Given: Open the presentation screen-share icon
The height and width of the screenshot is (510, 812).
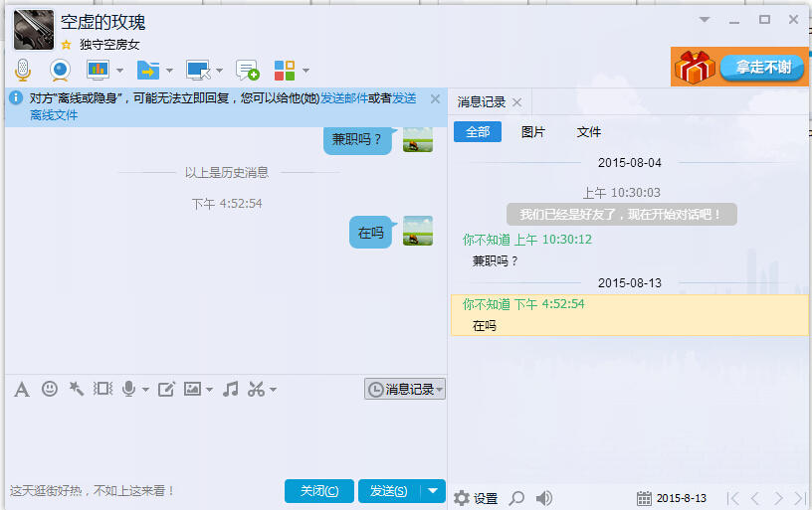Looking at the screenshot, I should tap(98, 70).
